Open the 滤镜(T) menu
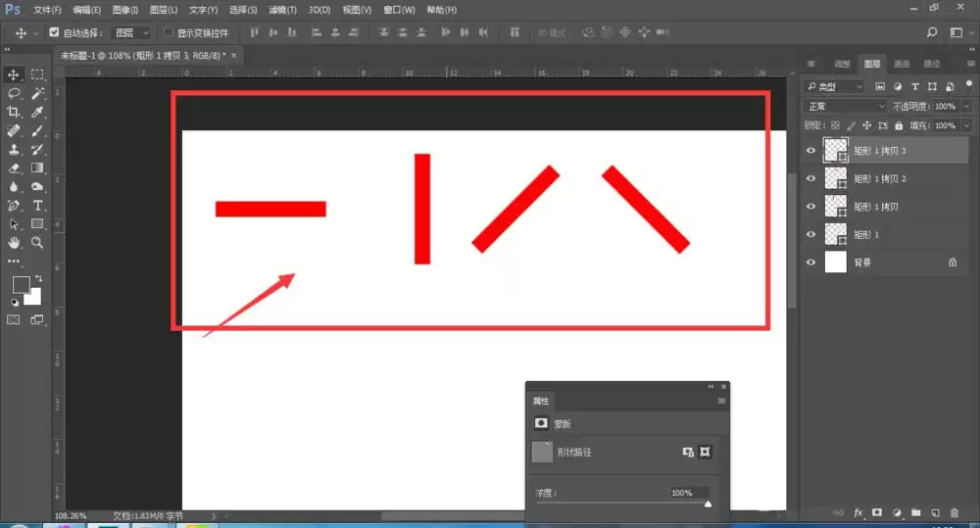980x528 pixels. click(x=282, y=10)
